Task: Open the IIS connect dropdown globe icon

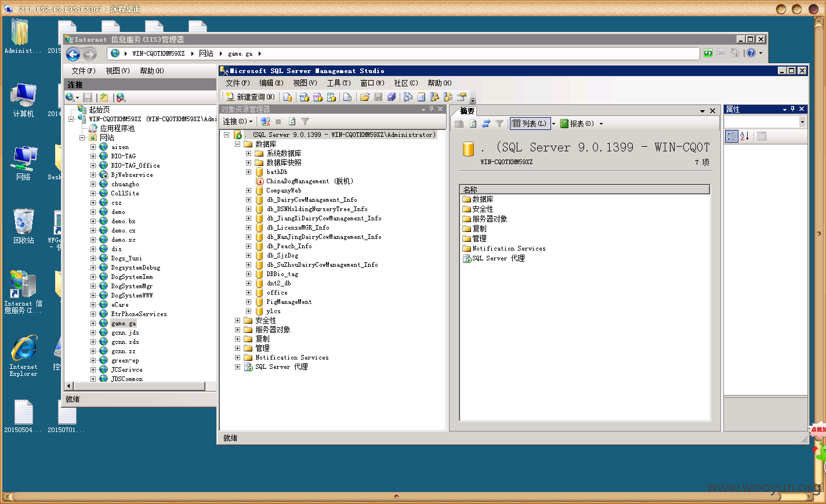Action: 72,97
